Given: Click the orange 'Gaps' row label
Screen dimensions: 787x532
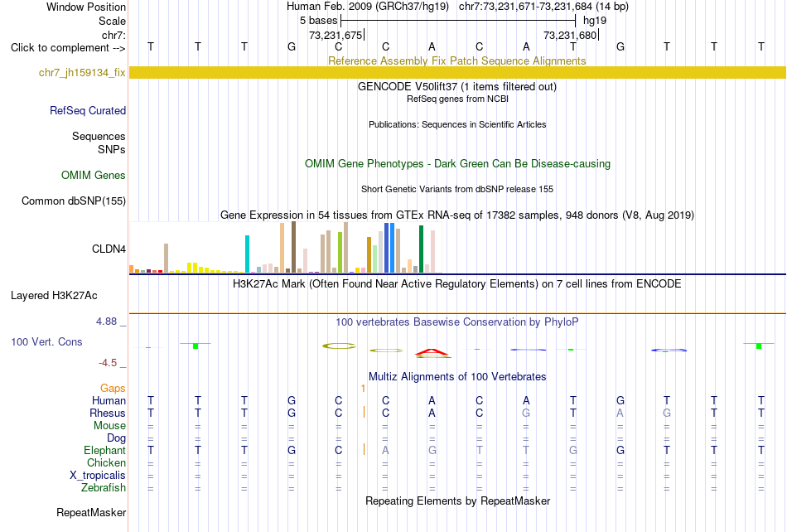Looking at the screenshot, I should [113, 388].
